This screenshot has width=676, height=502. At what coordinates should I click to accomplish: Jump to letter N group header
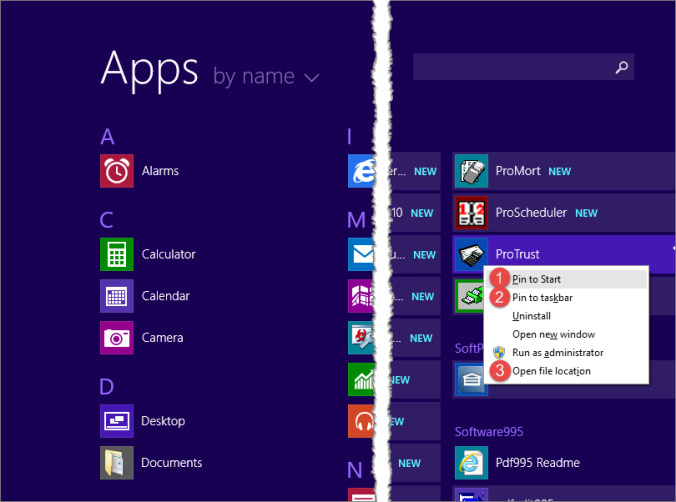pyautogui.click(x=355, y=470)
